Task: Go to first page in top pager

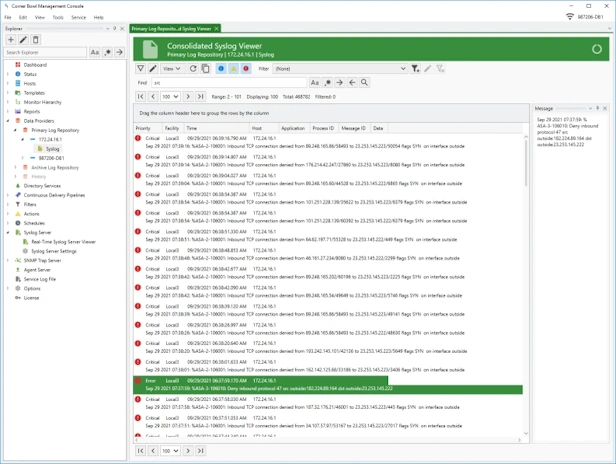Action: coord(140,96)
